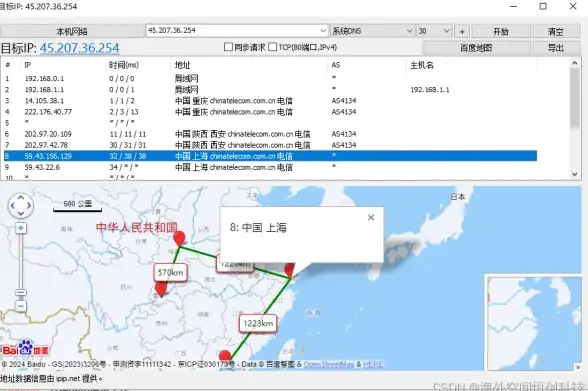Close the 8: 中国 上海 info popup
This screenshot has height=391, width=588.
371,217
